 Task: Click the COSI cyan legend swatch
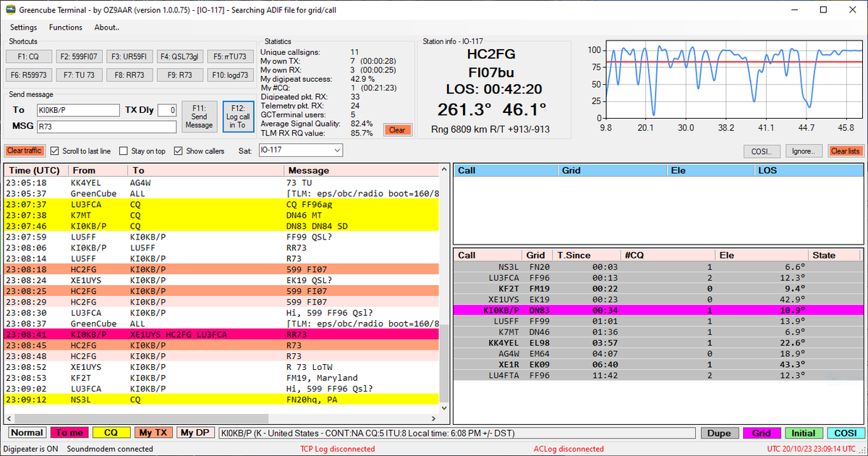pyautogui.click(x=846, y=433)
